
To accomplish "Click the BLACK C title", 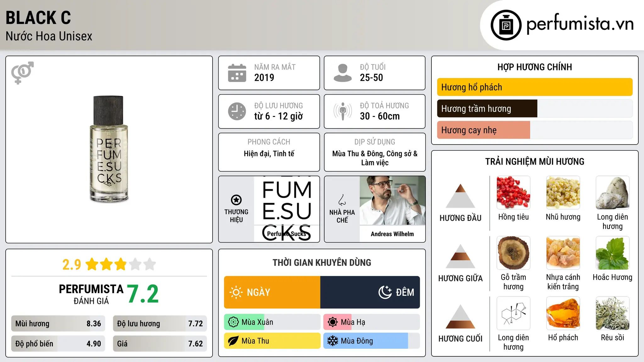I will click(x=38, y=18).
